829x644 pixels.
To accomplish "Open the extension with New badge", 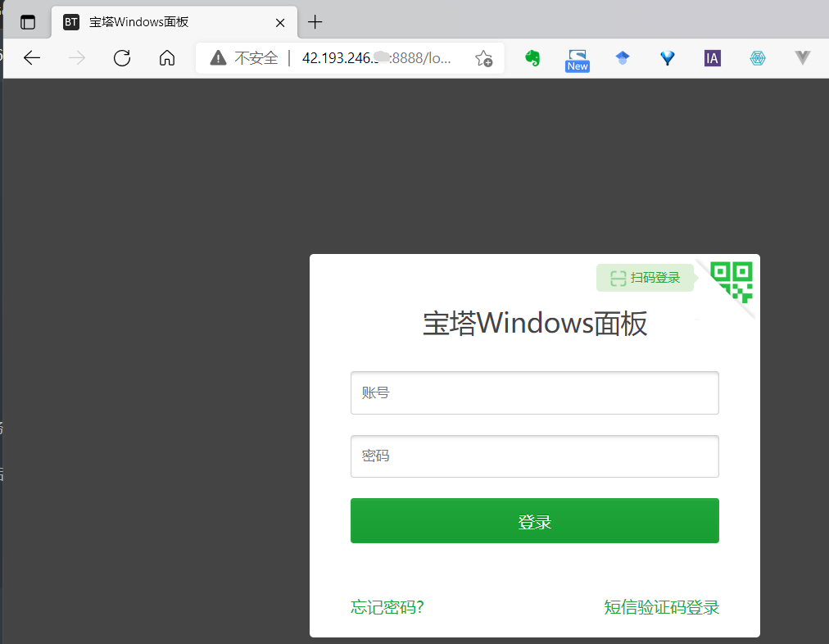I will (x=578, y=61).
